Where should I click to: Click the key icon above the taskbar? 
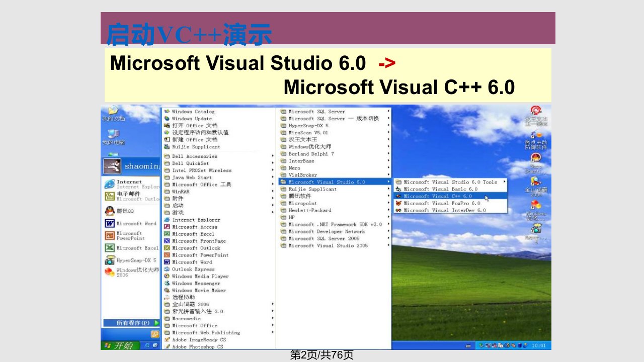pos(155,334)
